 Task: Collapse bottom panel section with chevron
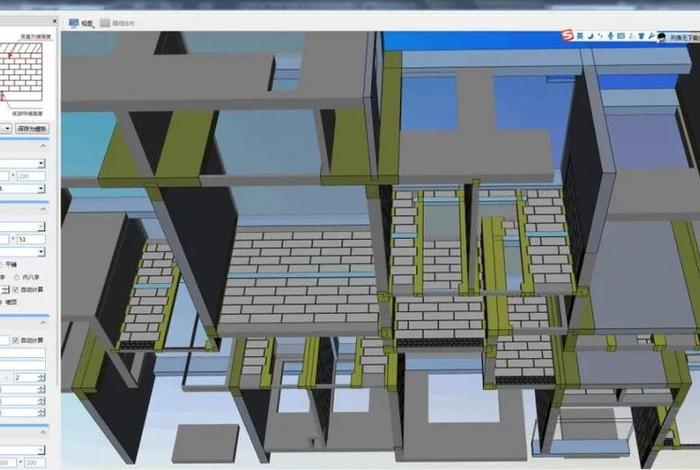(x=43, y=432)
